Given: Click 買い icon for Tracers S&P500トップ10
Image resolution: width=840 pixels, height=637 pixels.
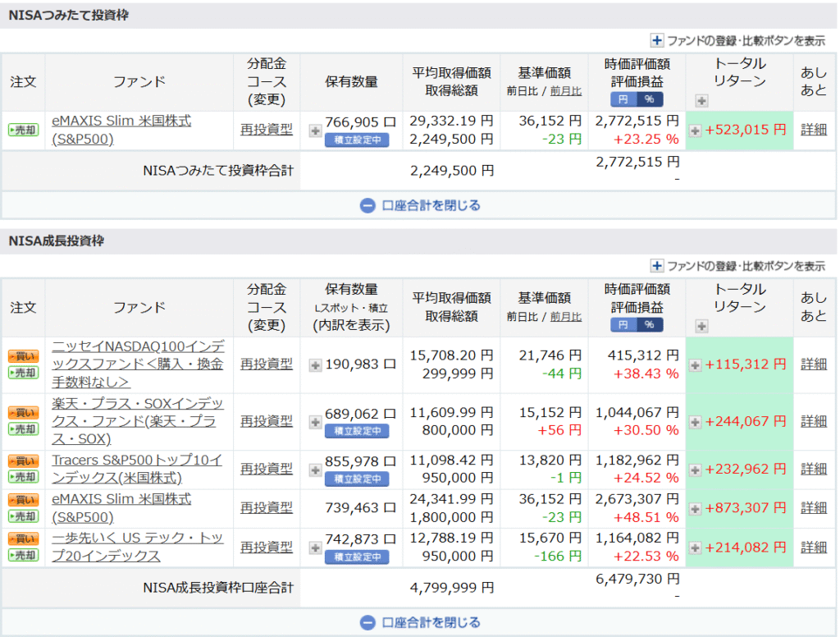Looking at the screenshot, I should [x=23, y=461].
